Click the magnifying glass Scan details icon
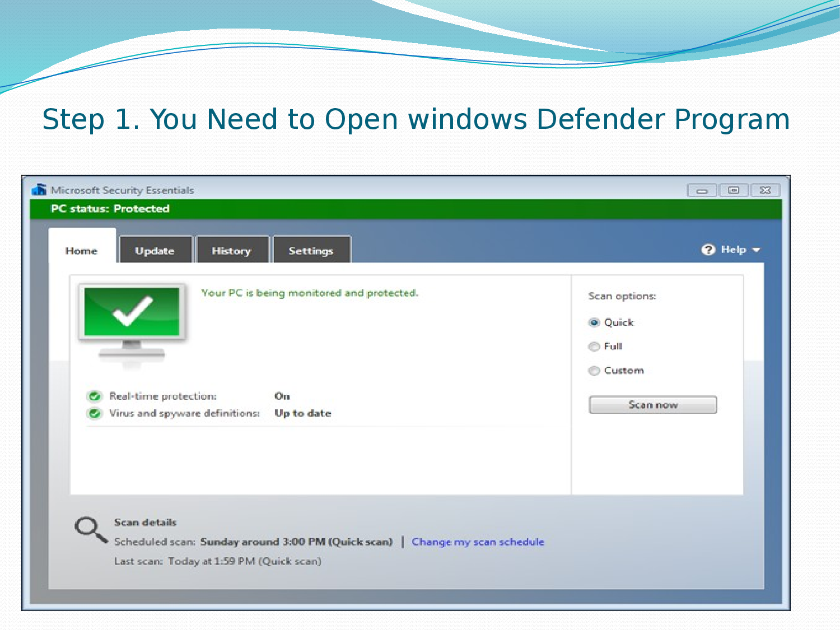Screen dimensions: 840x630 [x=91, y=530]
